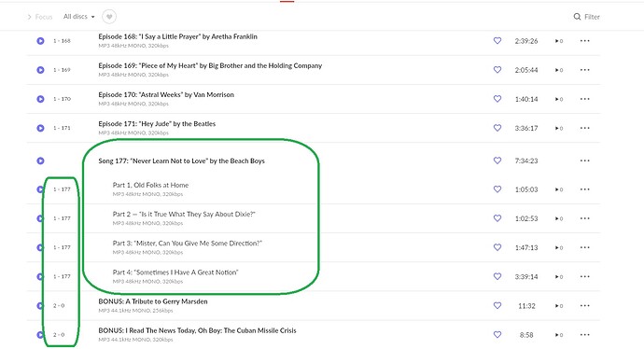Favorite Episode 169 with heart icon

click(x=497, y=70)
